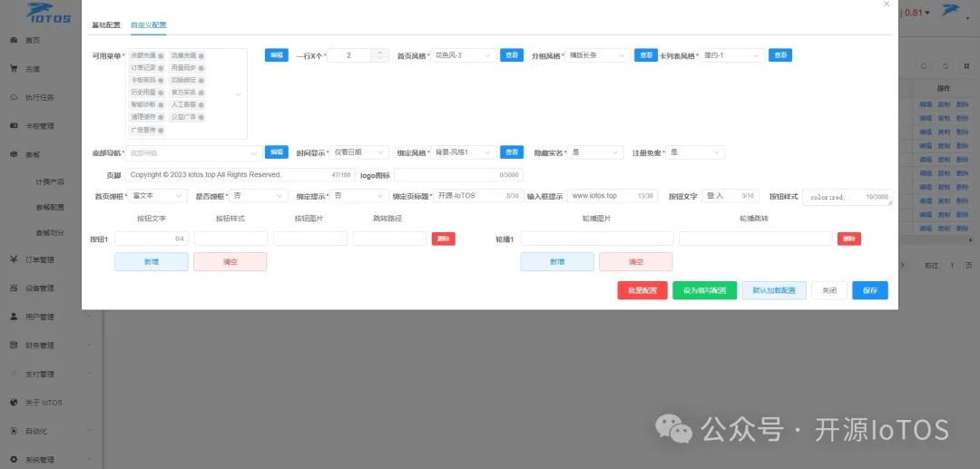Click the 按钮样式 textarea showing color:red;
The height and width of the screenshot is (469, 980).
[847, 198]
